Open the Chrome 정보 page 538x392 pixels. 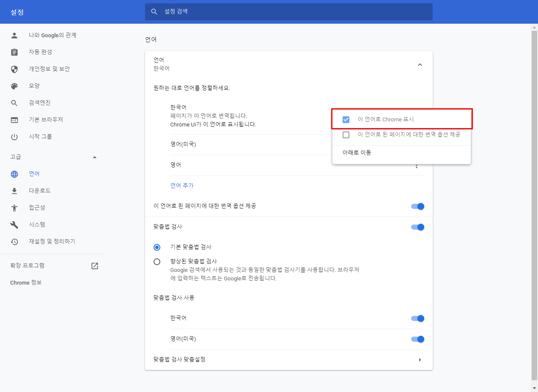tap(26, 282)
